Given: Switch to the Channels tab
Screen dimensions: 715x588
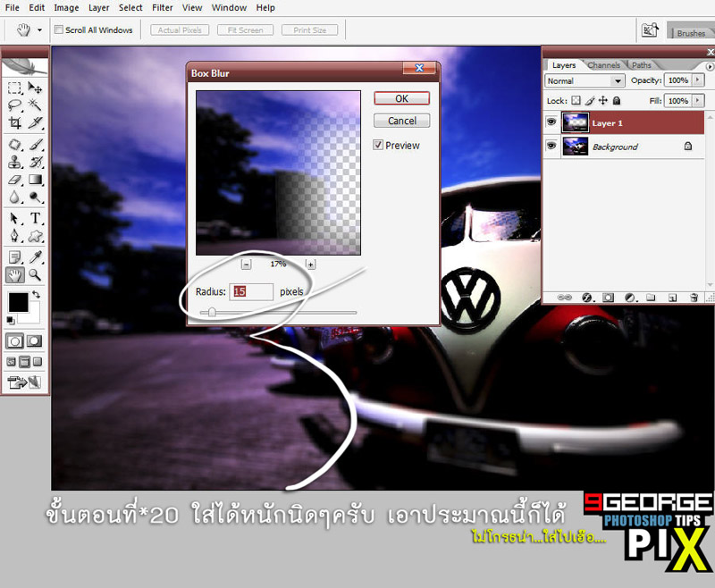Looking at the screenshot, I should (x=604, y=65).
